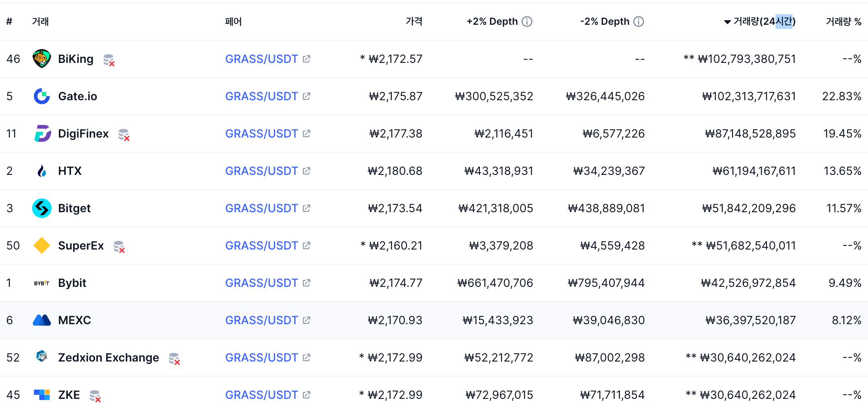
Task: Open the DigiFinex exchange name
Action: [x=83, y=133]
